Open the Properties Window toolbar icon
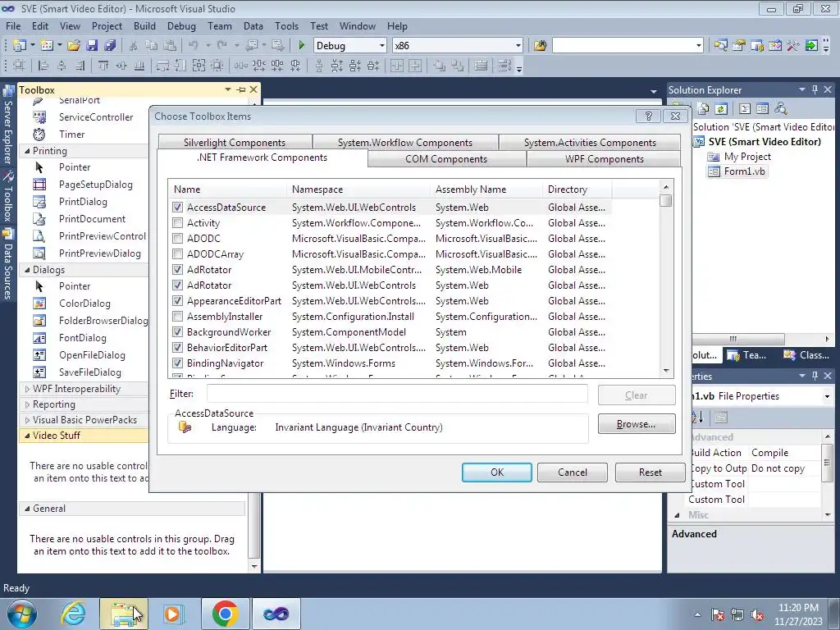Image resolution: width=840 pixels, height=630 pixels. 739,46
